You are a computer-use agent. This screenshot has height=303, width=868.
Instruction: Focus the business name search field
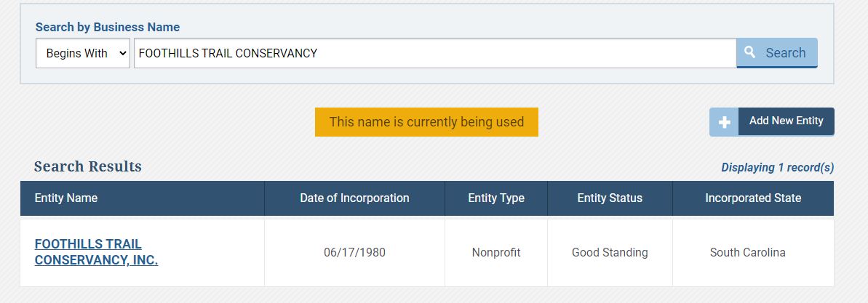435,53
